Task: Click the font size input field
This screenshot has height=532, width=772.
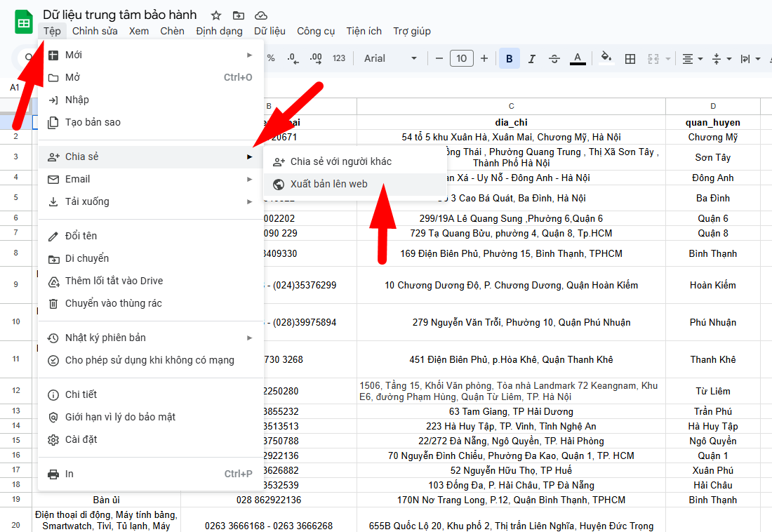Action: point(461,58)
